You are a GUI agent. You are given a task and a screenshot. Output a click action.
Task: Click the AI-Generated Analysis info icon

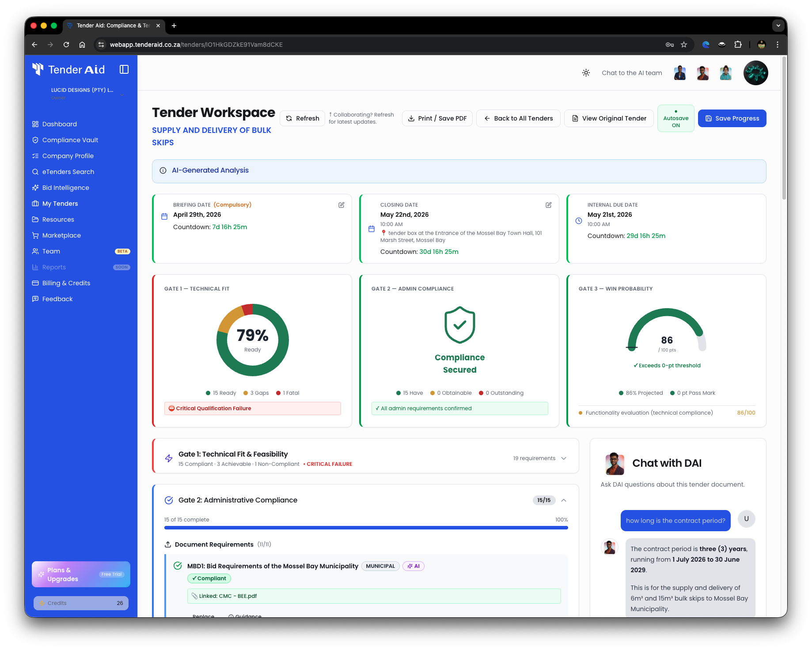[x=163, y=170]
